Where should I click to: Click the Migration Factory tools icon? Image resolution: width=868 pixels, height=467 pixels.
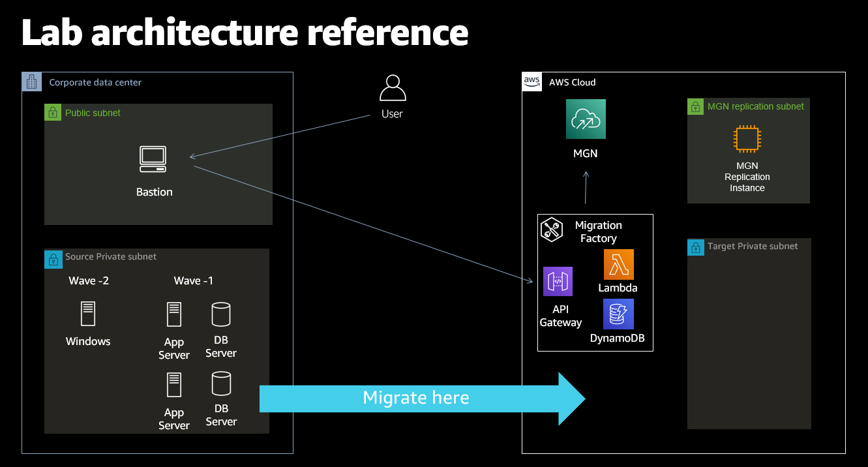pyautogui.click(x=552, y=230)
